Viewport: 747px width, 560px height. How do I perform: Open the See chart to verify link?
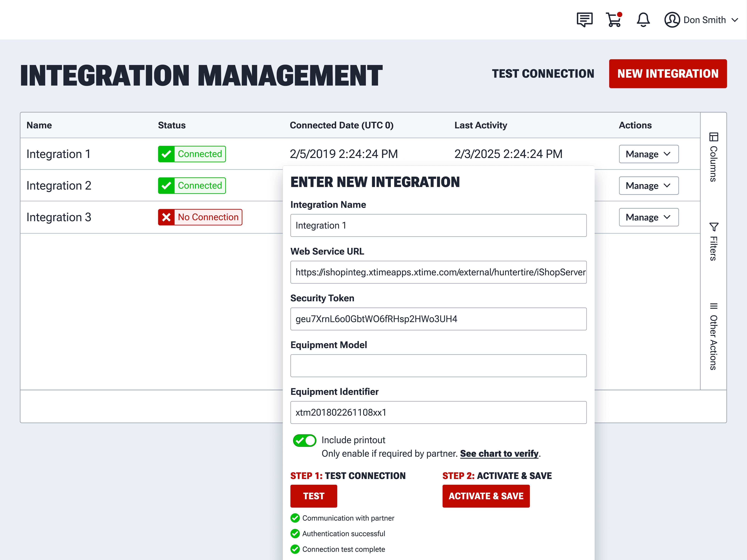499,453
